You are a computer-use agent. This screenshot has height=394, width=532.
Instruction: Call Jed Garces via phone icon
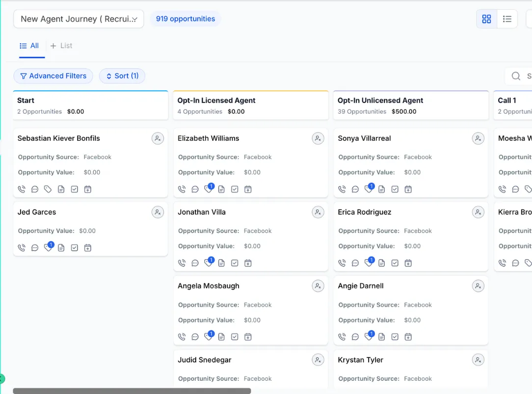pos(22,248)
